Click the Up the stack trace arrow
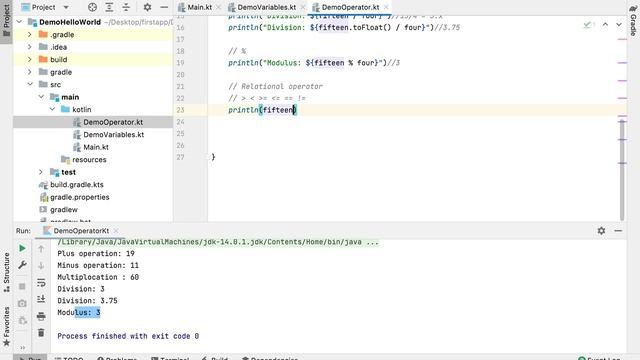This screenshot has width=640, height=360. (x=41, y=249)
